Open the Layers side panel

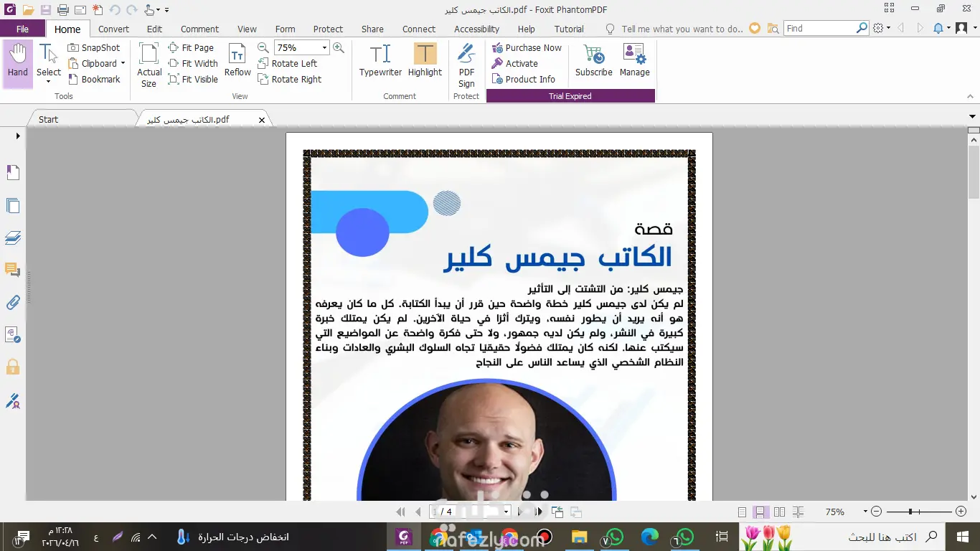point(13,237)
